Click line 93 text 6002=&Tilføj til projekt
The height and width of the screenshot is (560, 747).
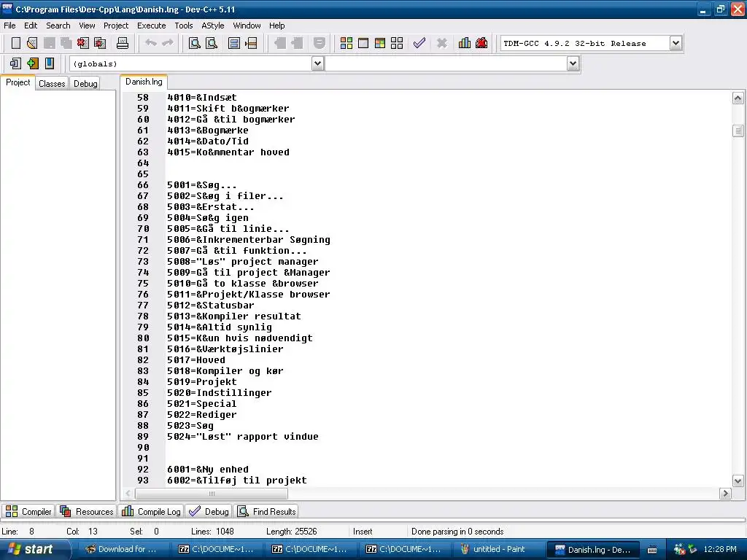pos(237,480)
